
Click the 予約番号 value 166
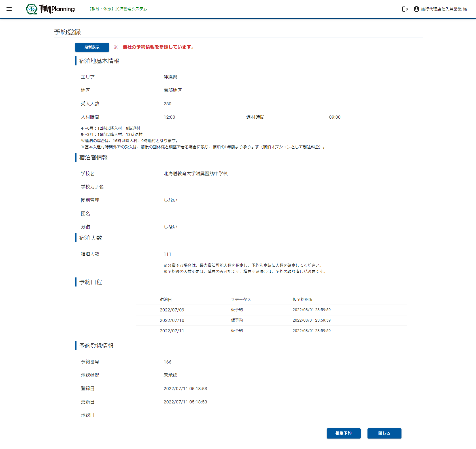167,362
